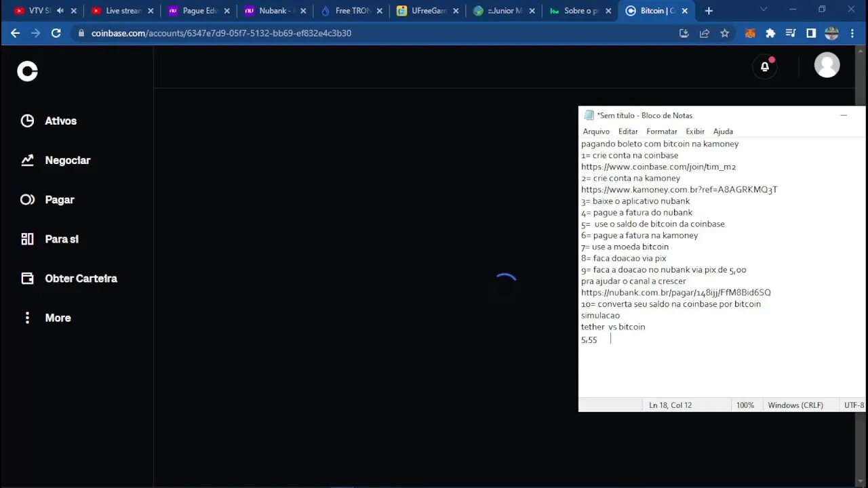Click Notepad line with kamoney.com.br link
Screen dimensions: 868x488
pos(679,190)
